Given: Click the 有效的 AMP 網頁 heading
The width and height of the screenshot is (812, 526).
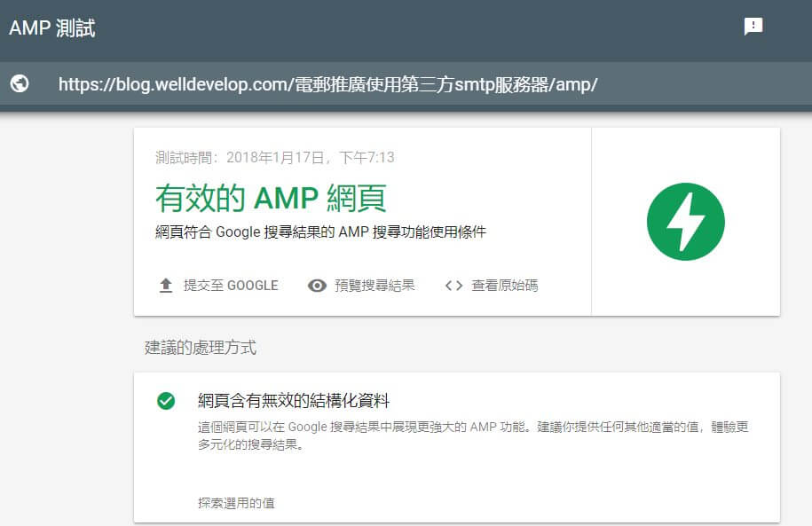Looking at the screenshot, I should pos(271,198).
